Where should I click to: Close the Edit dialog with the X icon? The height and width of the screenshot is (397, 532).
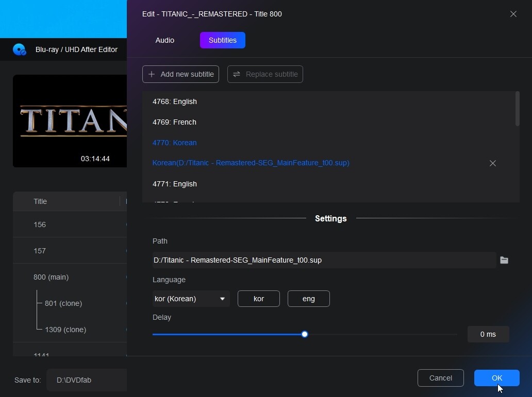[513, 14]
